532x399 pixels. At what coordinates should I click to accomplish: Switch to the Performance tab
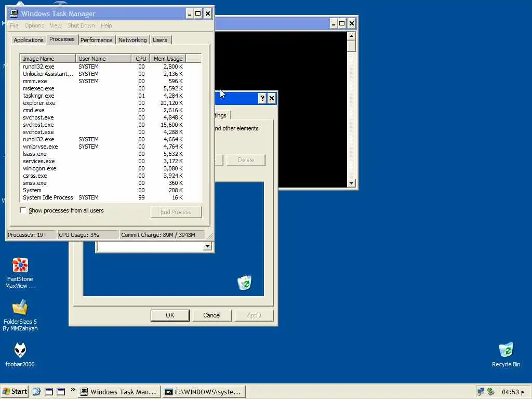[x=96, y=40]
